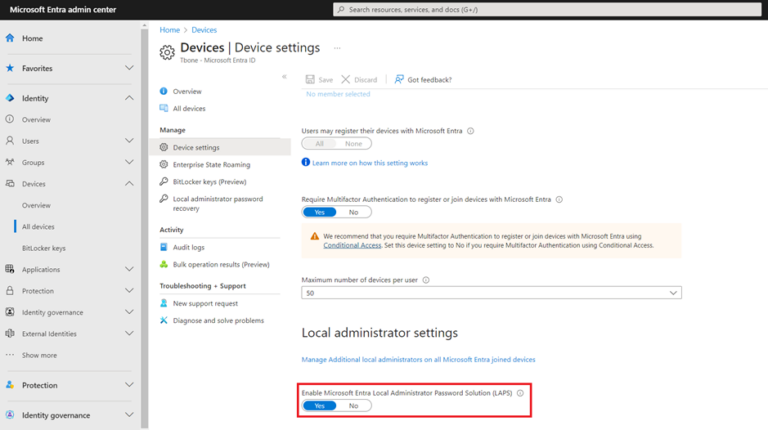Image resolution: width=768 pixels, height=430 pixels.
Task: Open Overview under Identity in sidebar
Action: pos(36,119)
